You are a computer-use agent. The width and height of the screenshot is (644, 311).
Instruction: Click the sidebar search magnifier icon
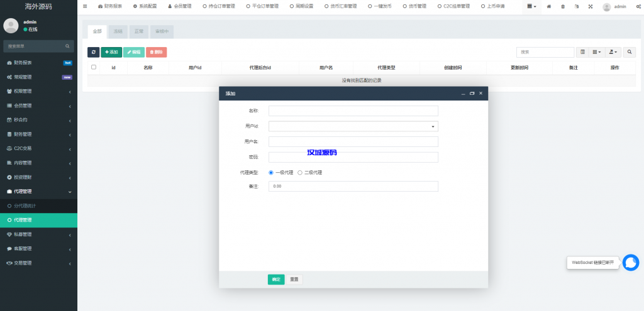67,46
